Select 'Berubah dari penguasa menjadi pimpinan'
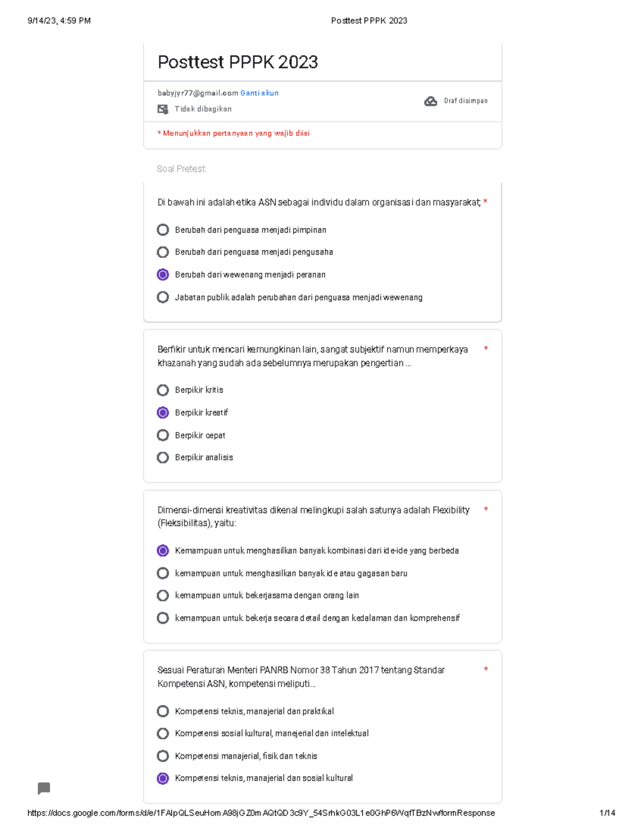 163,230
